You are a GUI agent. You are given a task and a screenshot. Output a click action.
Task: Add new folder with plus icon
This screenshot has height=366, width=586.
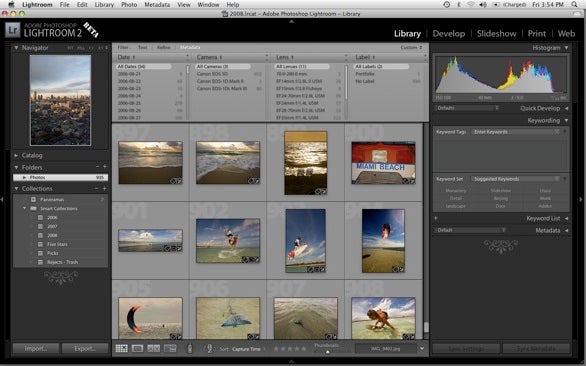[105, 167]
